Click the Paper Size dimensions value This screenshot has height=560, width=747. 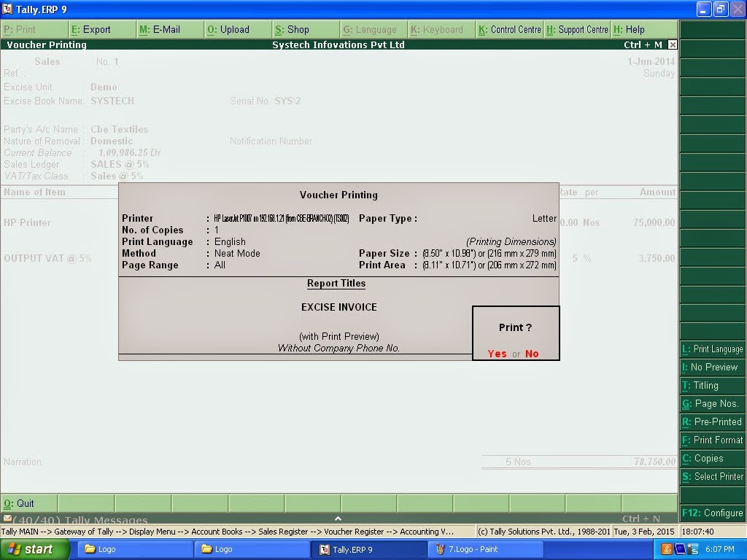click(489, 253)
